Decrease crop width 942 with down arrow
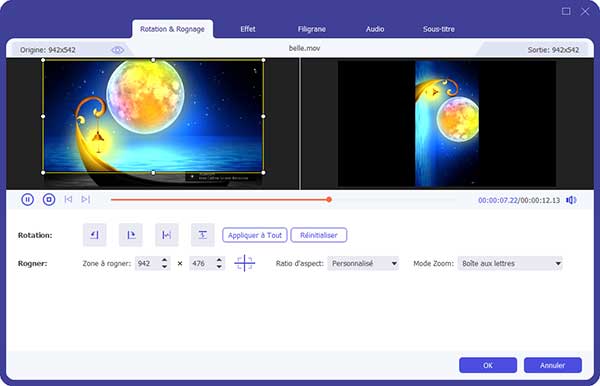Viewport: 600px width, 386px height. [164, 266]
